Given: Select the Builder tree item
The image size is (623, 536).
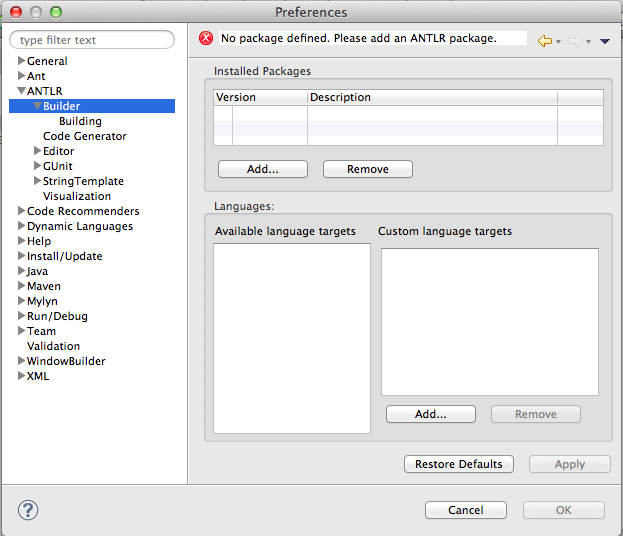Looking at the screenshot, I should coord(92,106).
